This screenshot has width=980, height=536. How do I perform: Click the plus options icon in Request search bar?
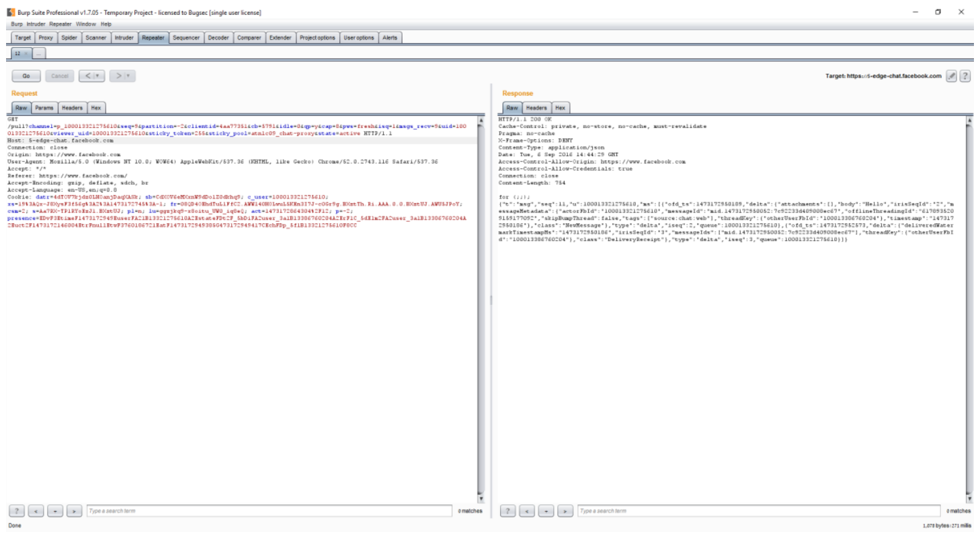(55, 511)
